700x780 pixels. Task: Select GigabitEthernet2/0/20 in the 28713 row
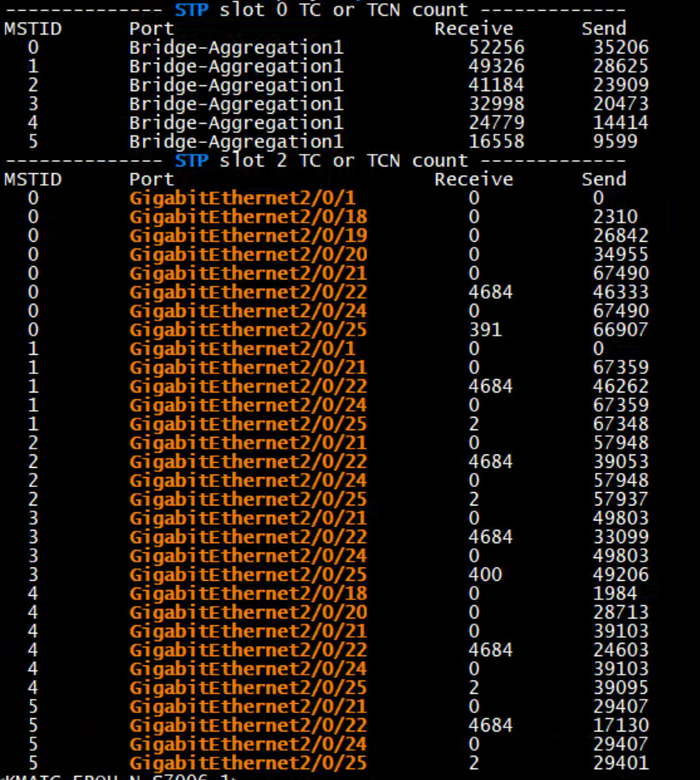tap(249, 613)
